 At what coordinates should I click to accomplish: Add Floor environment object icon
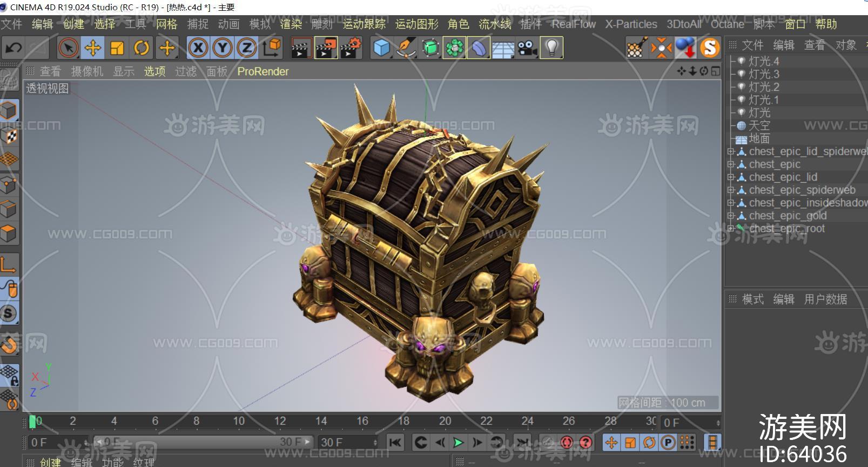coord(503,48)
